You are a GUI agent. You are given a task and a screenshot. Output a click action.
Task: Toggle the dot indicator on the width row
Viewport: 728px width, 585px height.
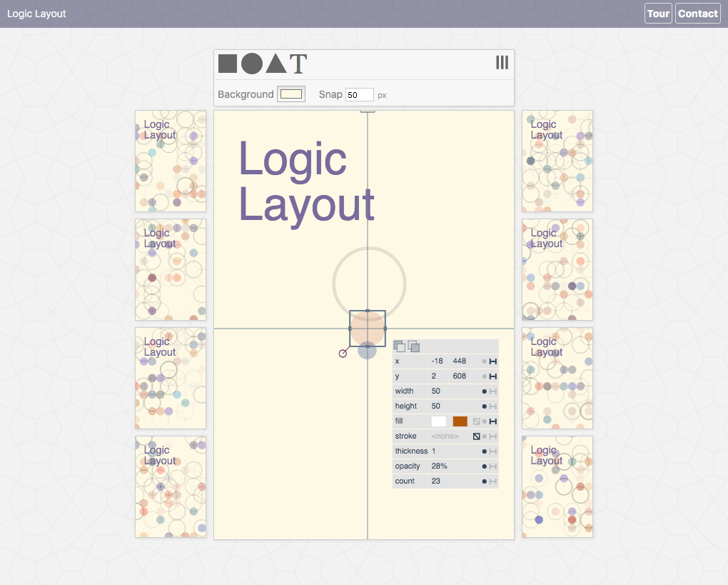pos(485,391)
